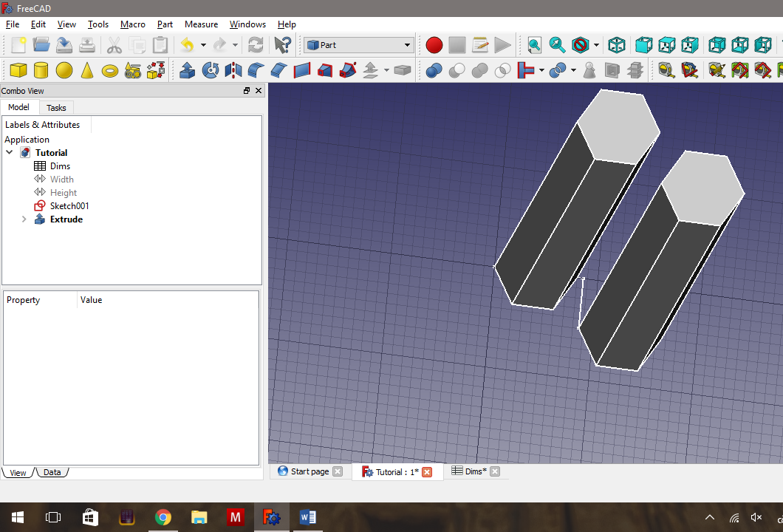
Task: Perform a Boolean Union
Action: tap(478, 70)
